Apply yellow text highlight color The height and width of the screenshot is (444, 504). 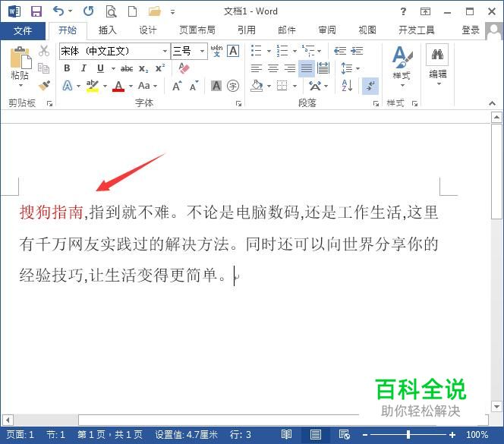click(x=93, y=86)
